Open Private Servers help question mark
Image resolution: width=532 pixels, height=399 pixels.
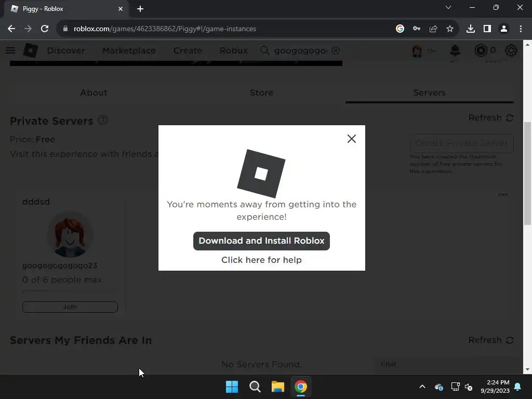click(103, 120)
